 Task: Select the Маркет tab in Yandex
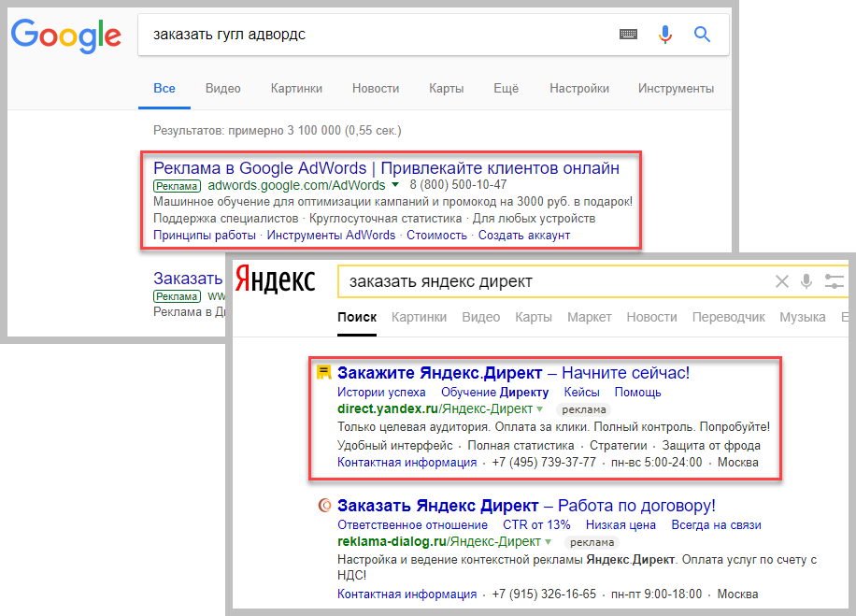[x=589, y=317]
